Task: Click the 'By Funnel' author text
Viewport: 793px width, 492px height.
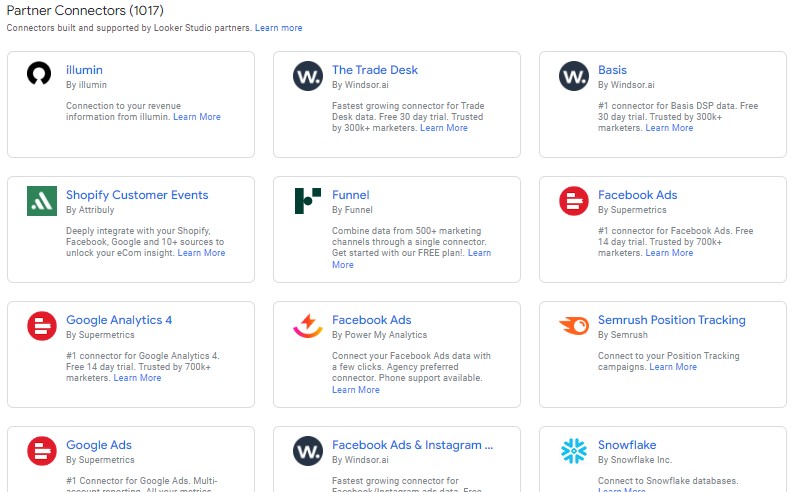Action: 352,210
